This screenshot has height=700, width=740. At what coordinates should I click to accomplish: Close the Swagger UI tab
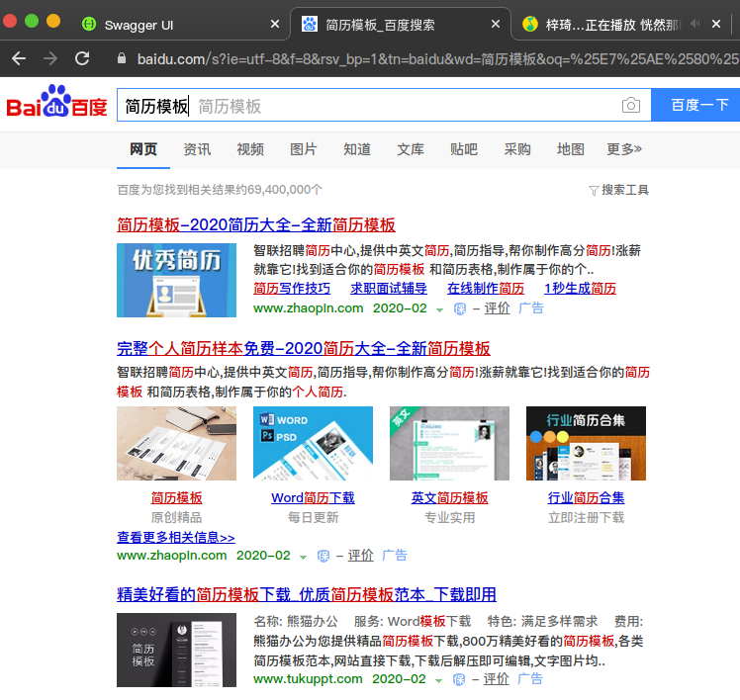click(275, 24)
